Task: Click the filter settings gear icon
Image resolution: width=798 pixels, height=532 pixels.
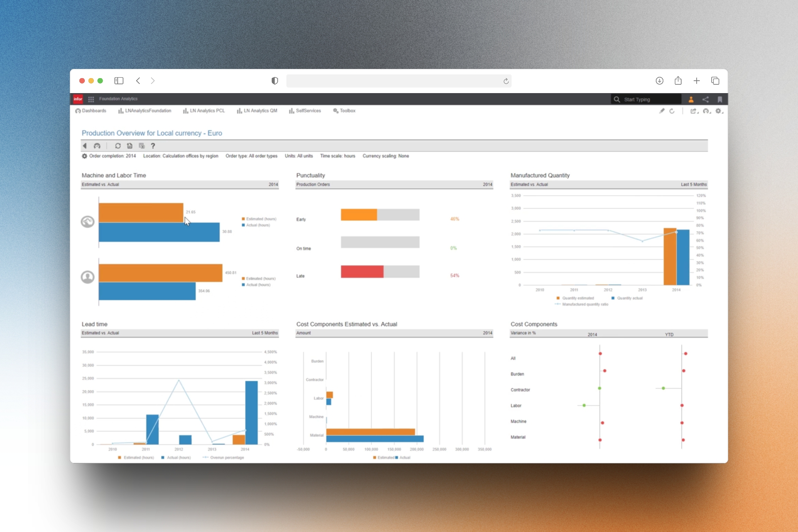Action: click(x=84, y=156)
